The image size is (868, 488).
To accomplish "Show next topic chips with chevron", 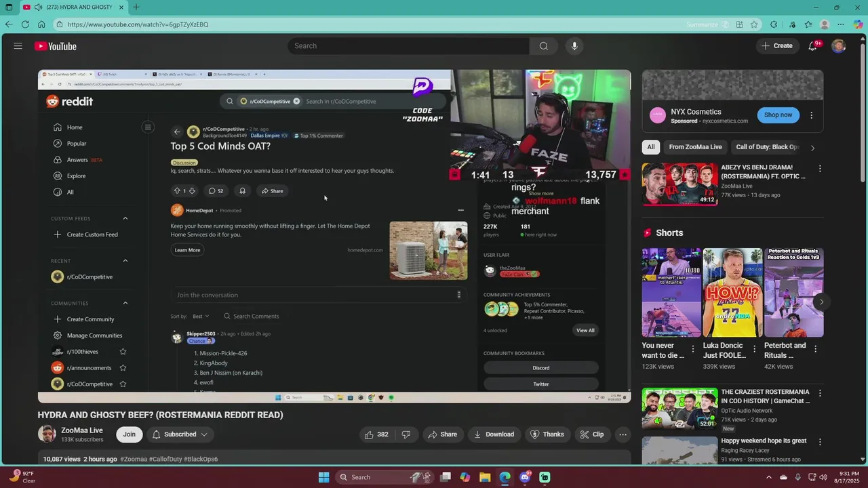I will click(812, 147).
